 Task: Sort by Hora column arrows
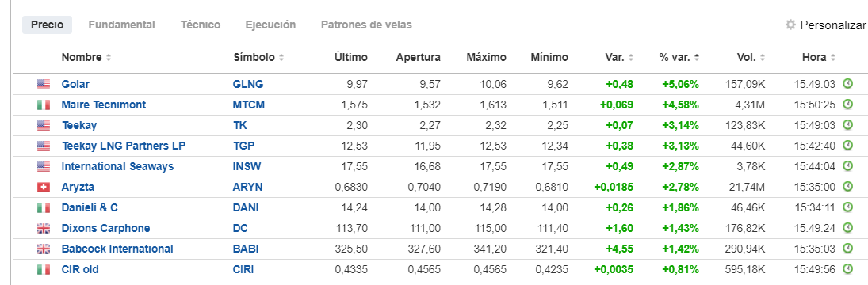point(832,58)
